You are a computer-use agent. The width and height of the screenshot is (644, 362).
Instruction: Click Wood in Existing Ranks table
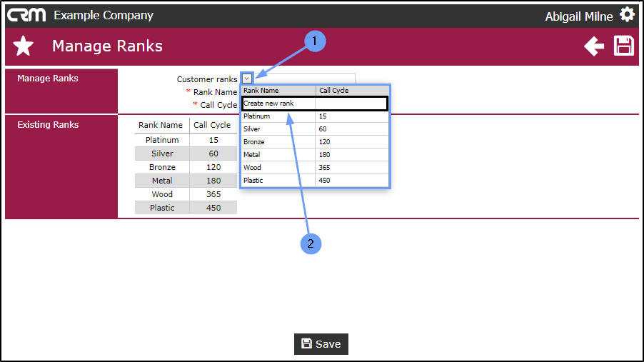click(162, 194)
